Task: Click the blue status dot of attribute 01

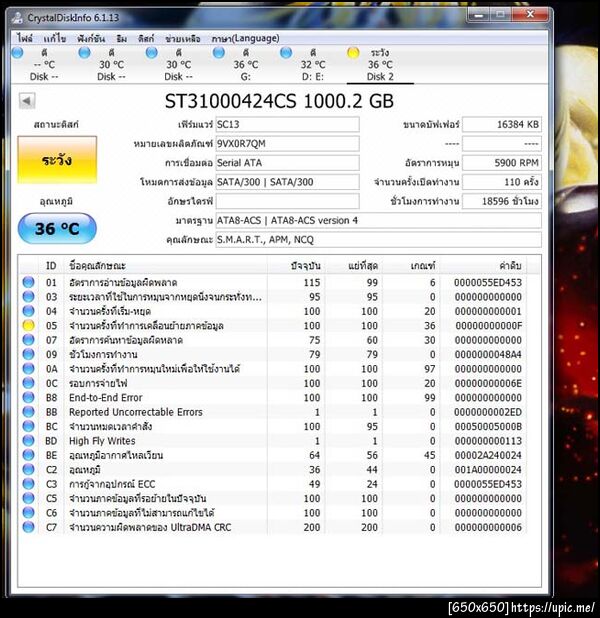Action: click(x=28, y=282)
